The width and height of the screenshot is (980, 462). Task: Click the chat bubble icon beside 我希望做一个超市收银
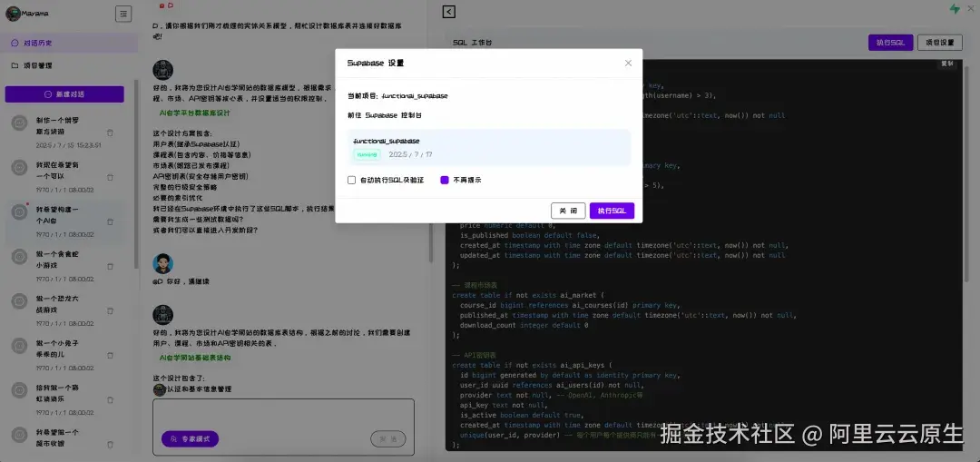19,435
